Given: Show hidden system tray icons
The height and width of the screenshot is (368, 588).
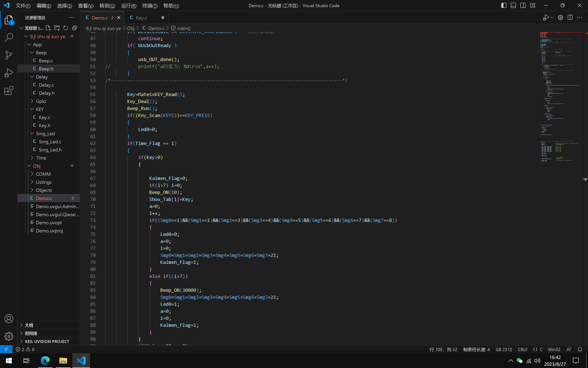Looking at the screenshot, I should (510, 360).
